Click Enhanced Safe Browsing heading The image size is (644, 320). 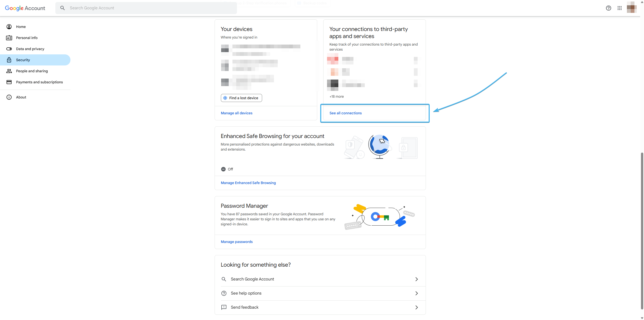[272, 136]
